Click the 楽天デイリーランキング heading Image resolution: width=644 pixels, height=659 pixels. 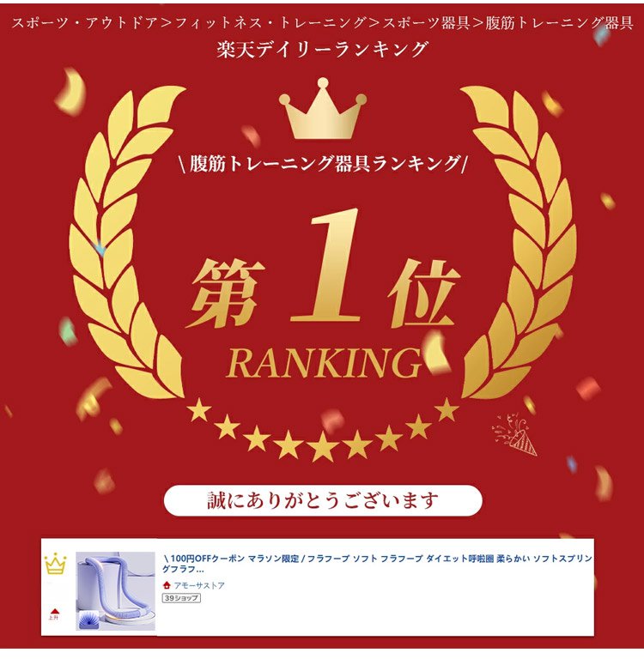322,50
